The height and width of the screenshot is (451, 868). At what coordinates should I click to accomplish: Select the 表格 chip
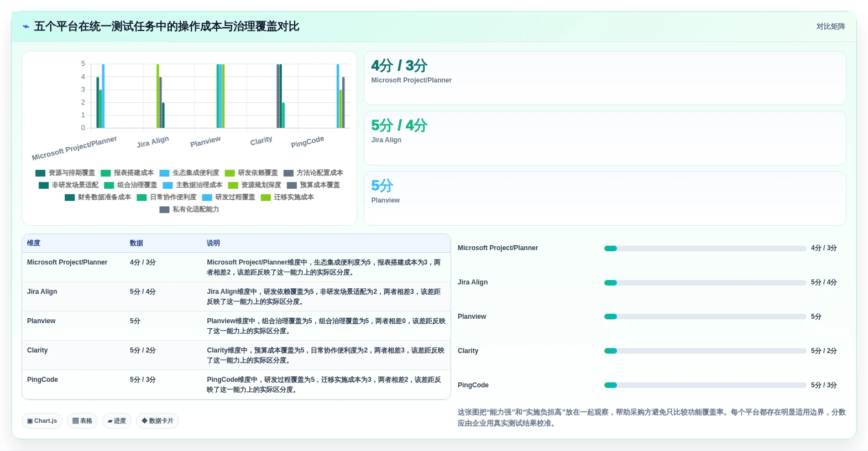(82, 421)
